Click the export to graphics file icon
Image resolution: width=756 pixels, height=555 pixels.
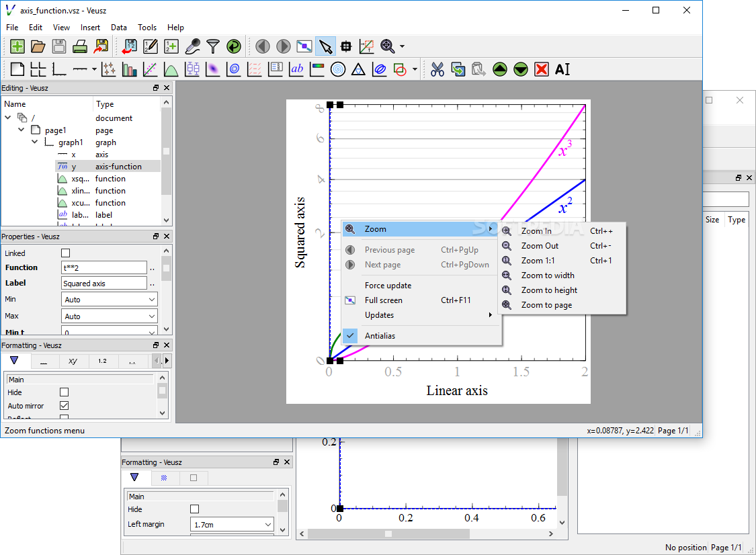point(101,46)
